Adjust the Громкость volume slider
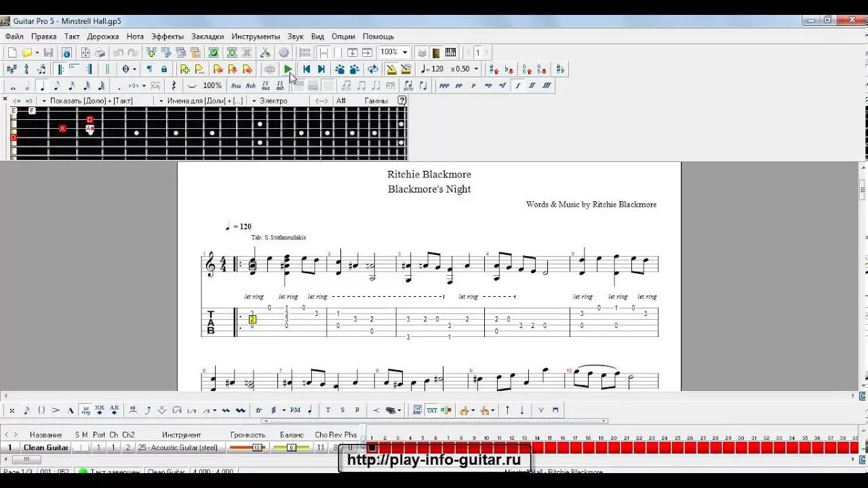Viewport: 868px width, 488px height. 247,447
